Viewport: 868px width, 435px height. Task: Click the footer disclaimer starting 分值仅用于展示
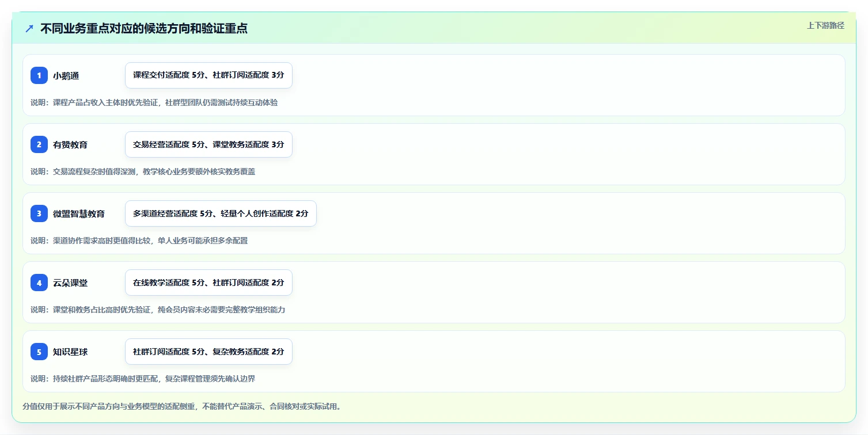tap(183, 406)
